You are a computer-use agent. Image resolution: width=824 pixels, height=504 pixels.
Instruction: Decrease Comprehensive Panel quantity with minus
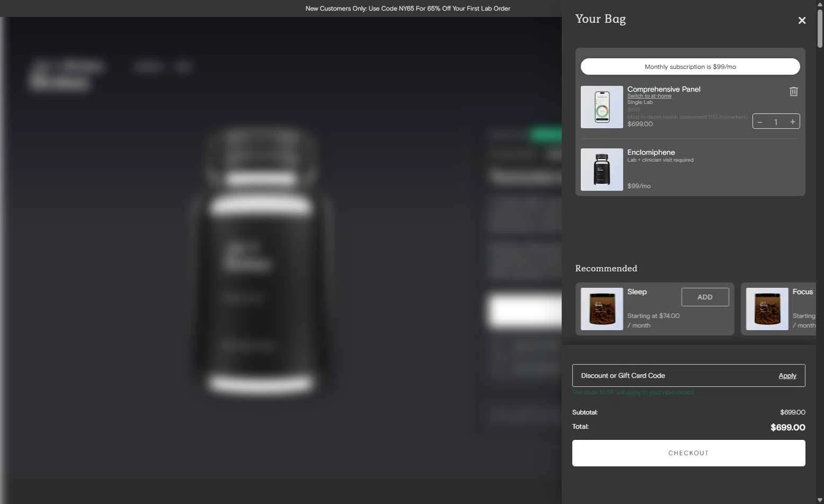click(x=760, y=122)
